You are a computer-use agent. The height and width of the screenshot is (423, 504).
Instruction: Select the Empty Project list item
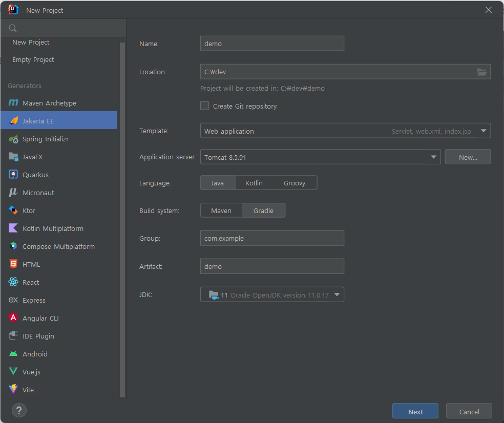33,60
